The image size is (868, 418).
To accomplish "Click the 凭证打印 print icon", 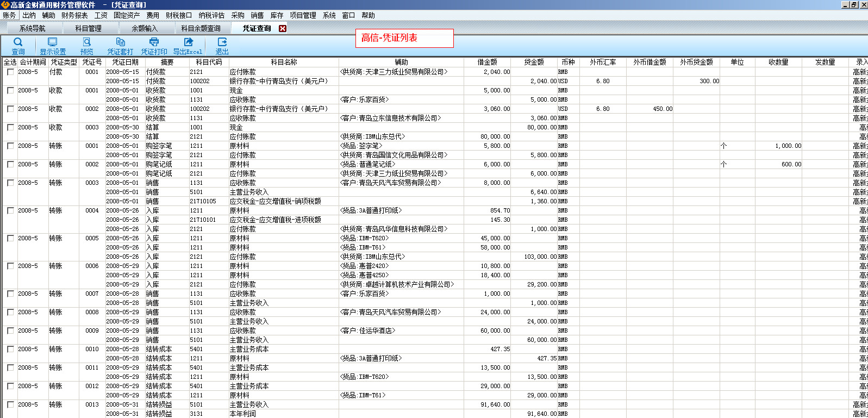I will click(x=154, y=46).
